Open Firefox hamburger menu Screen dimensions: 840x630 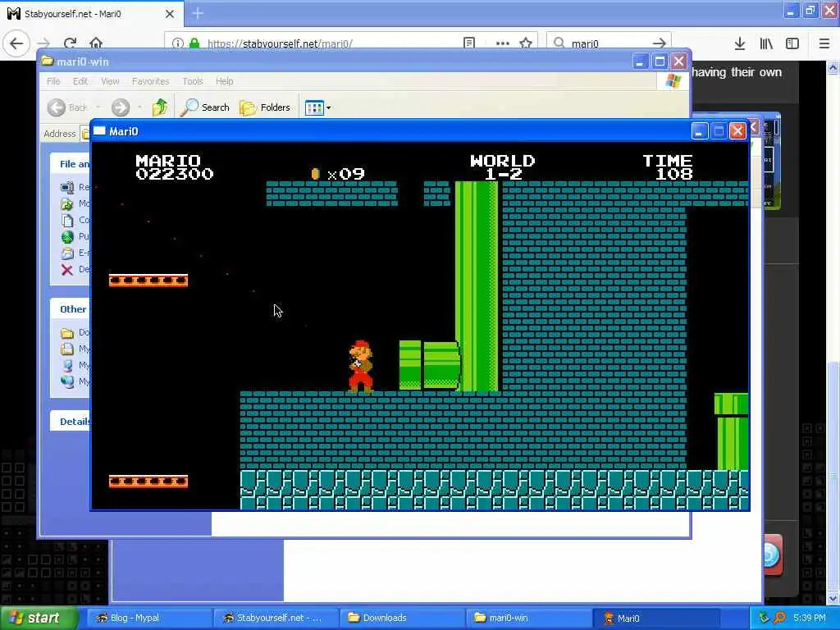click(824, 43)
